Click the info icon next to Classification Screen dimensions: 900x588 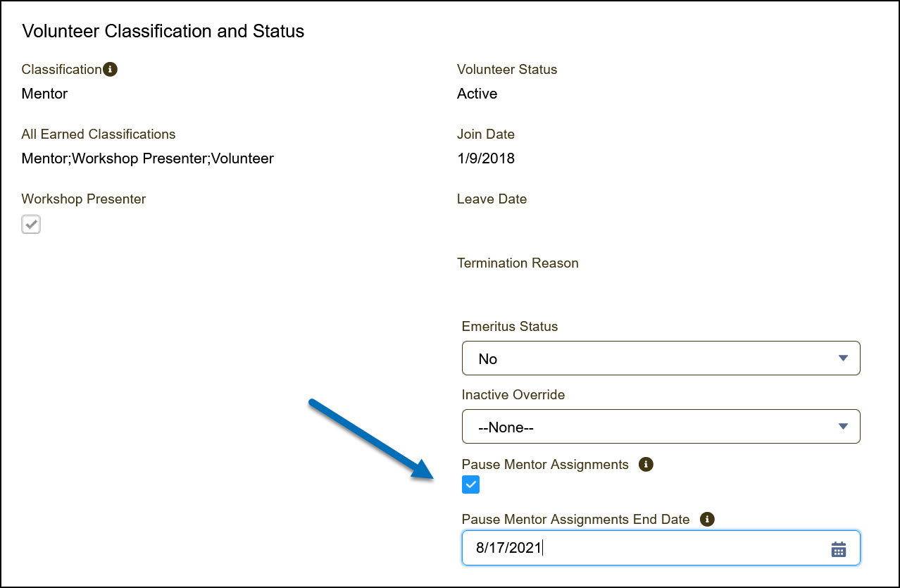coord(110,69)
